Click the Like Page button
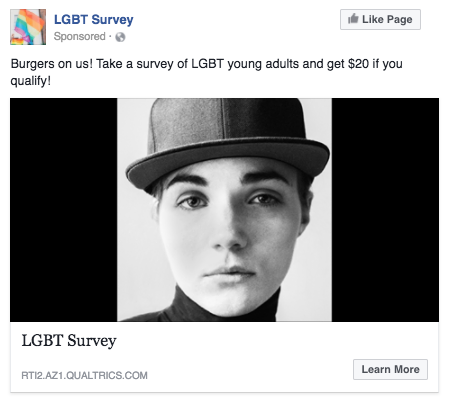The image size is (449, 397). 380,19
